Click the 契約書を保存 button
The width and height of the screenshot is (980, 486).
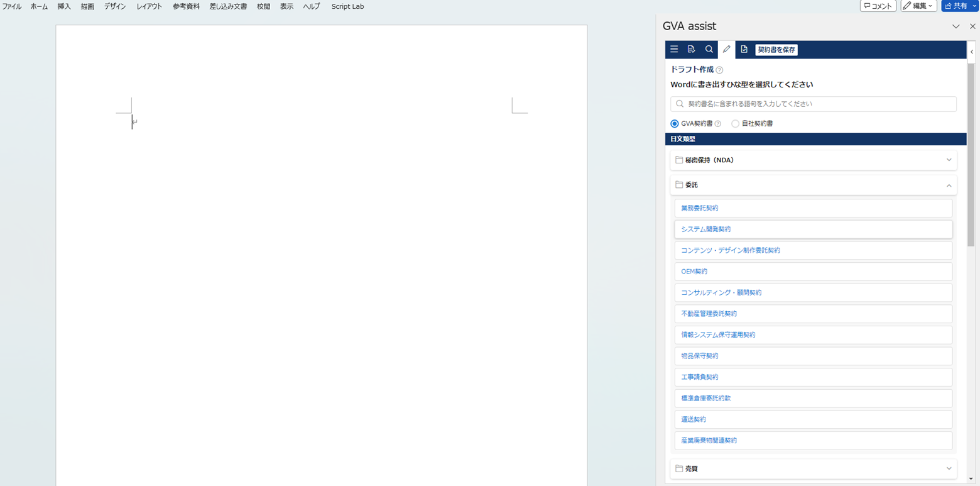(776, 50)
